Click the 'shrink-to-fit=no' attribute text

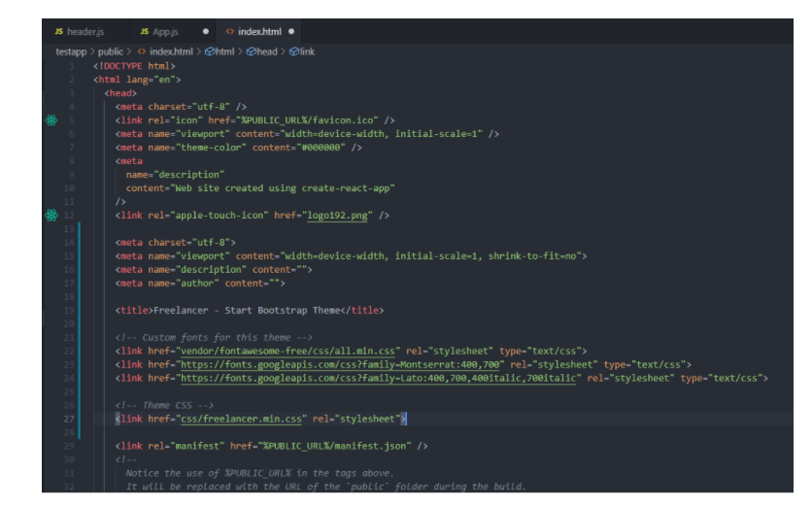tap(532, 255)
